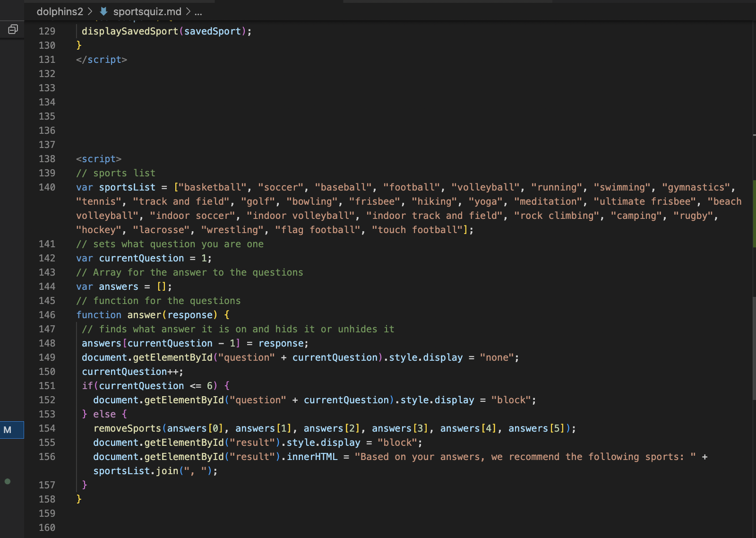Click the "gymnastics" string in the array
The width and height of the screenshot is (756, 538).
point(696,187)
